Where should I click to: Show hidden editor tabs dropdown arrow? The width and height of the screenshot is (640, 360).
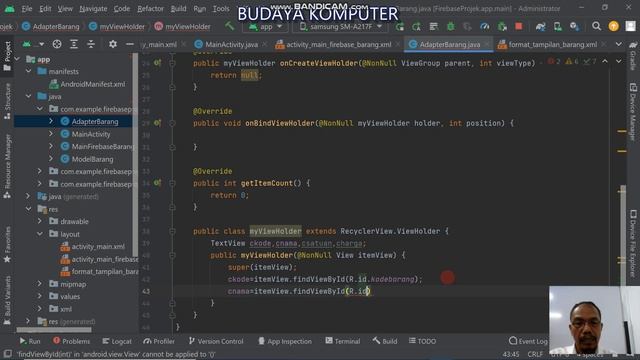(x=619, y=44)
